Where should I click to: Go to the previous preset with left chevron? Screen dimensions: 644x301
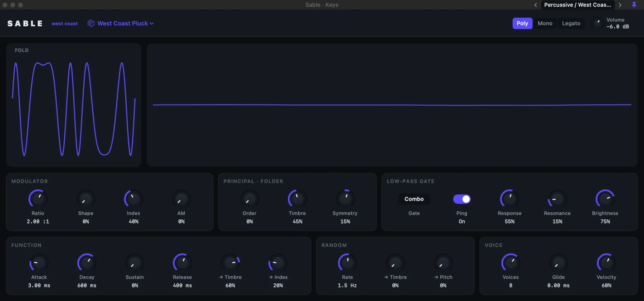536,5
